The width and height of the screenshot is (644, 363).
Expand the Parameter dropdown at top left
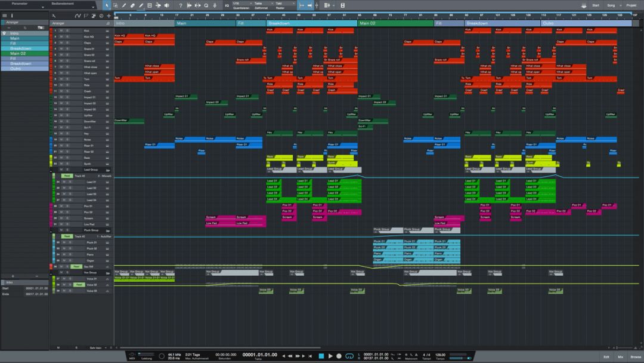click(24, 4)
